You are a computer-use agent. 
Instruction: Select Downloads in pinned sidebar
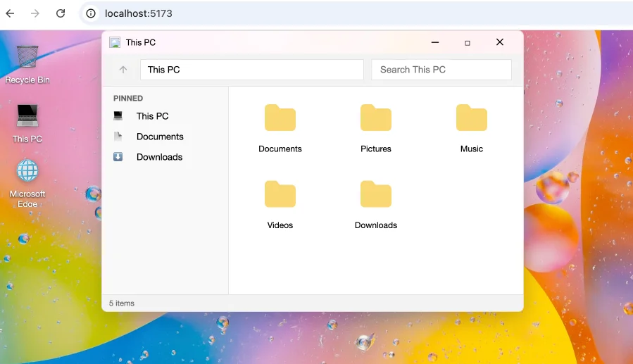(159, 157)
